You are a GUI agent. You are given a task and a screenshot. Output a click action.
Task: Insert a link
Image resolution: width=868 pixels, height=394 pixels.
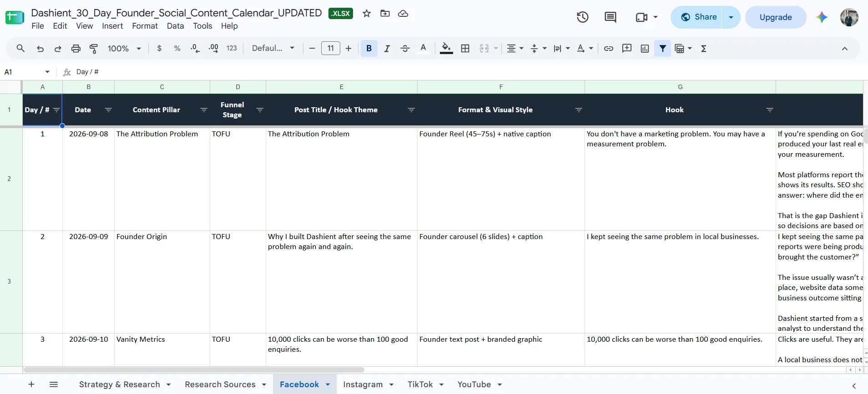click(608, 48)
